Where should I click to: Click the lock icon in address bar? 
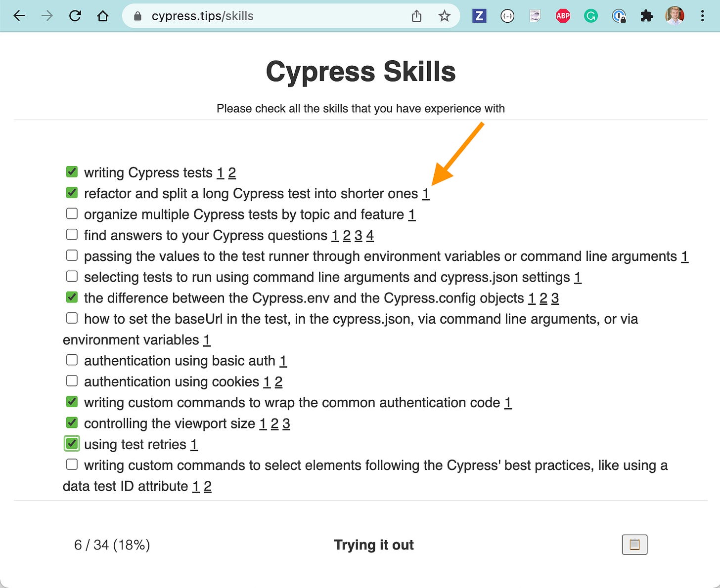(138, 16)
